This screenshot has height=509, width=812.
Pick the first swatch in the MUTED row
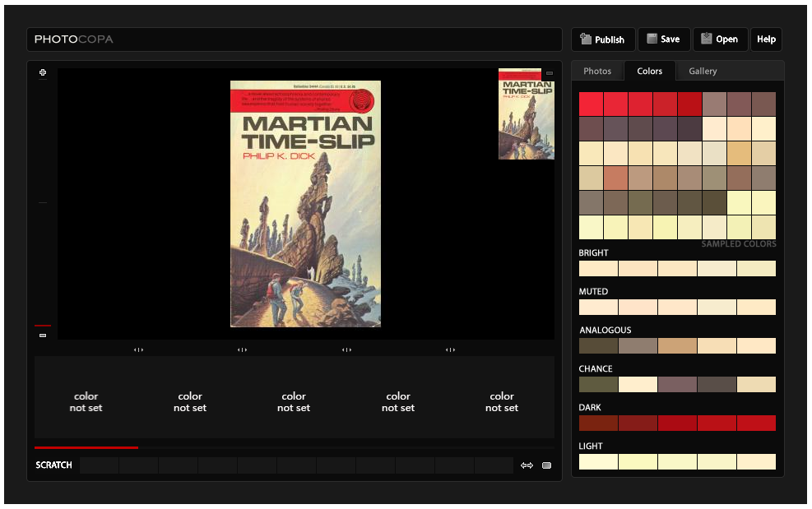tap(598, 307)
